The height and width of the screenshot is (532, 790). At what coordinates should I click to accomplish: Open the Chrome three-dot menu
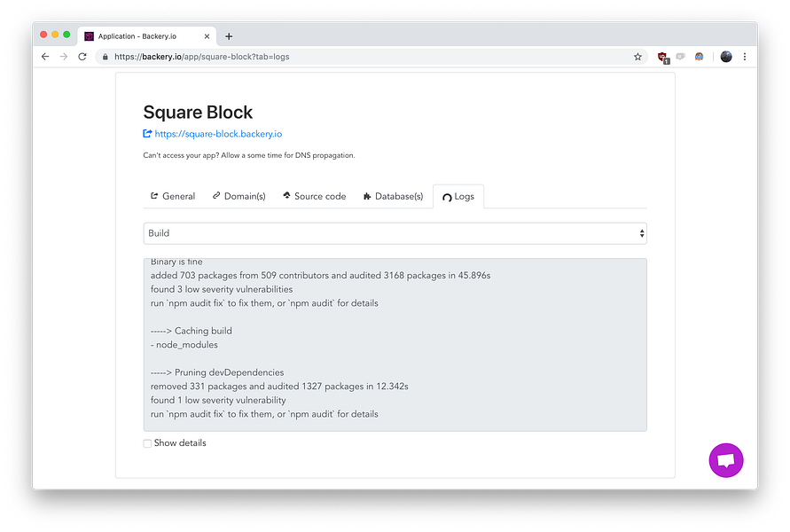(745, 57)
